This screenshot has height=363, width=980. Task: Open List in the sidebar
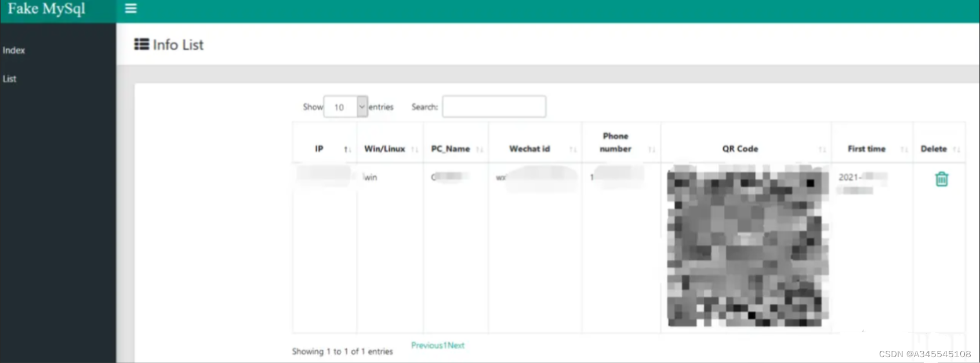tap(9, 79)
